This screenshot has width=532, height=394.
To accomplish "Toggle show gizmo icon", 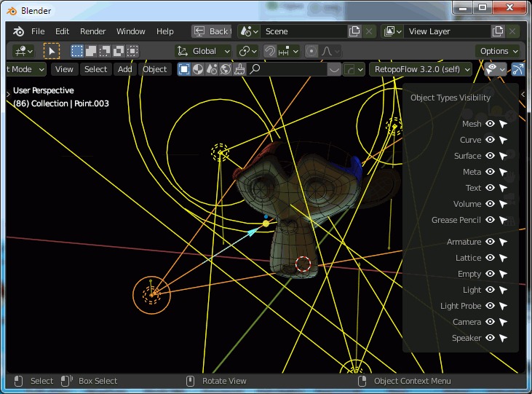I will click(517, 69).
